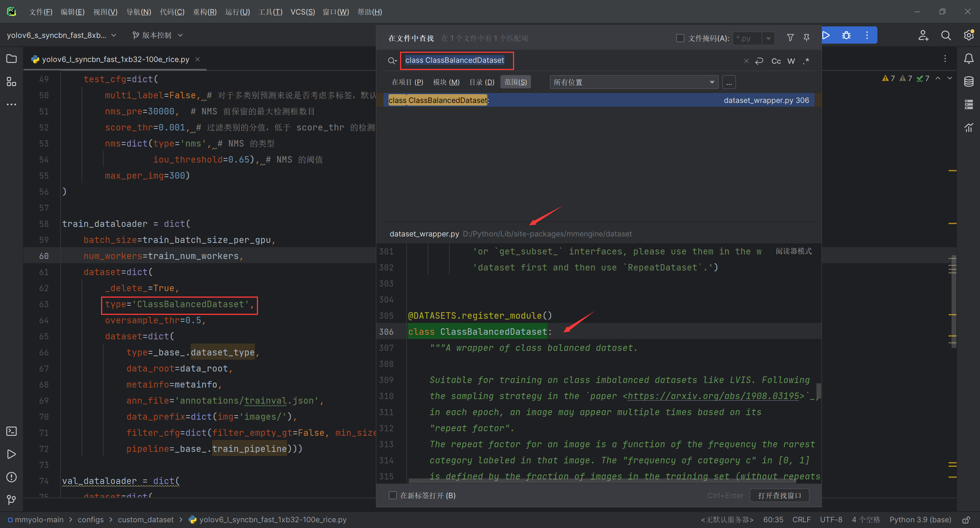Open the Problems tool window
This screenshot has height=528, width=980.
click(x=11, y=477)
